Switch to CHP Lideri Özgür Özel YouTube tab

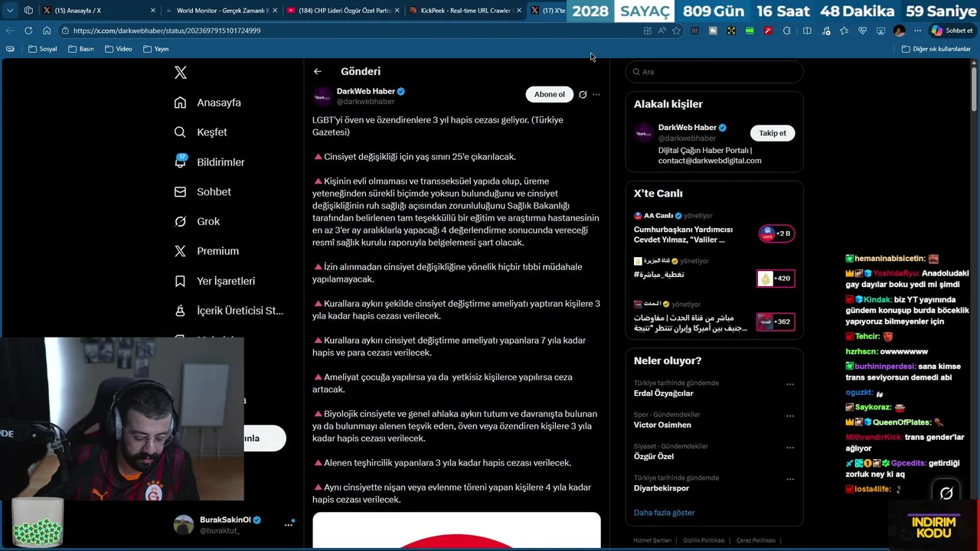point(342,11)
